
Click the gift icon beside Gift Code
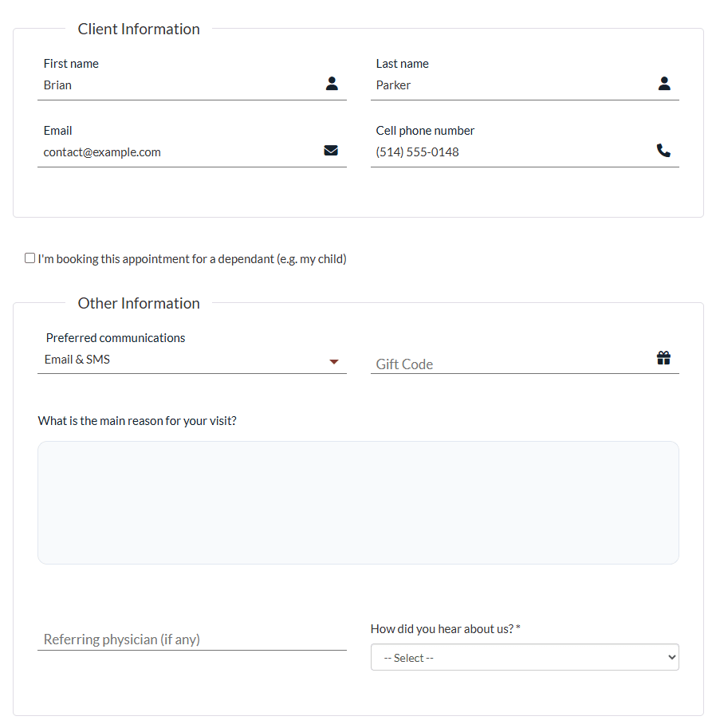click(x=663, y=358)
